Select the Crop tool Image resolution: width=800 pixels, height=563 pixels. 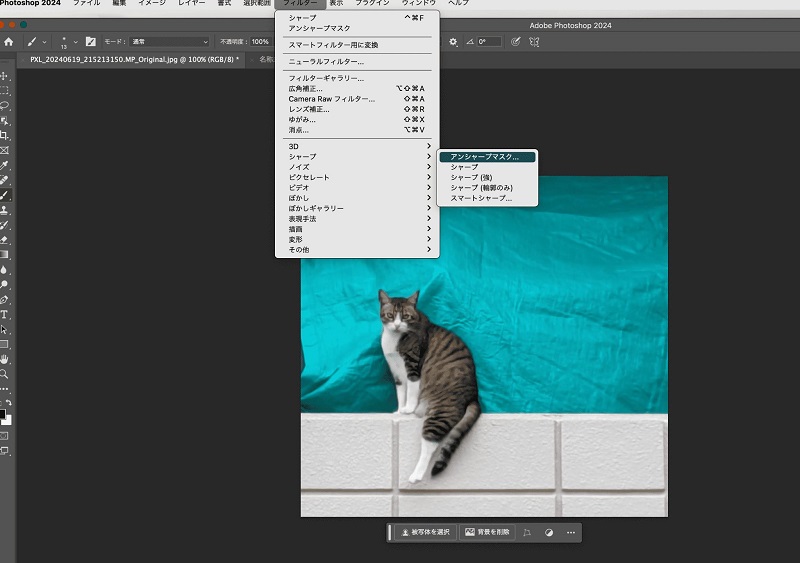coord(5,135)
